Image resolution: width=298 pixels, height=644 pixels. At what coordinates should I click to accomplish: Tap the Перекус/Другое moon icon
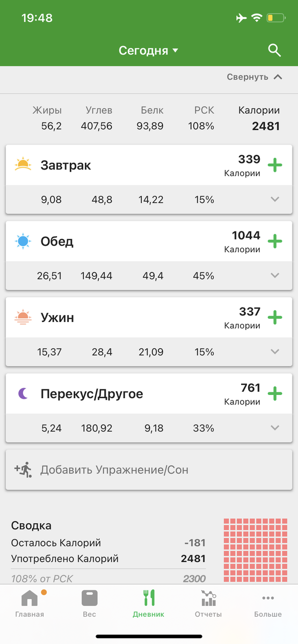point(23,394)
